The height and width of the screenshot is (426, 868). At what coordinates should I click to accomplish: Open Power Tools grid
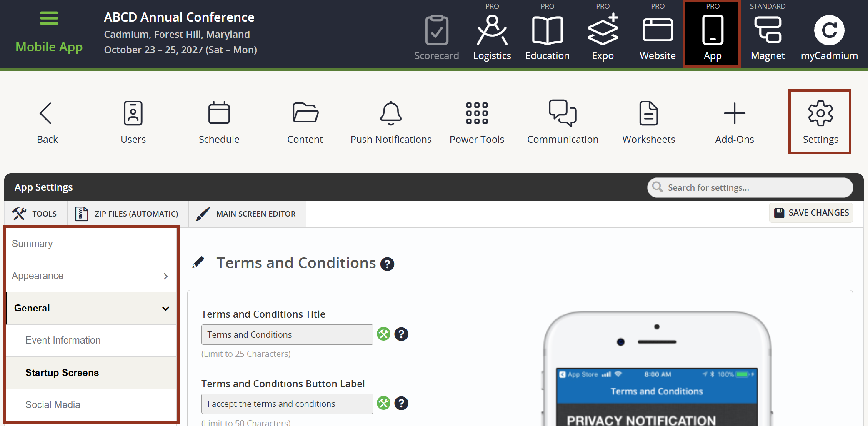click(x=477, y=122)
